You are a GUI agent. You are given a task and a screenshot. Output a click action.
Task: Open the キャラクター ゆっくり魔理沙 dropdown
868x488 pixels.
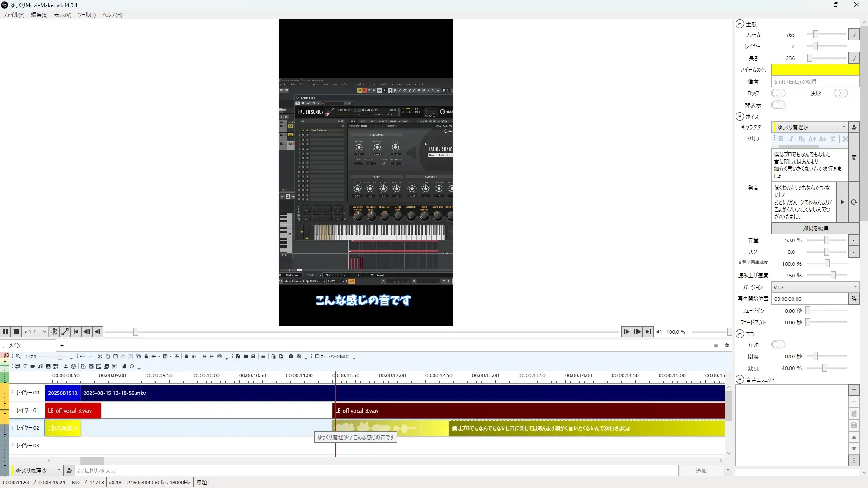809,127
